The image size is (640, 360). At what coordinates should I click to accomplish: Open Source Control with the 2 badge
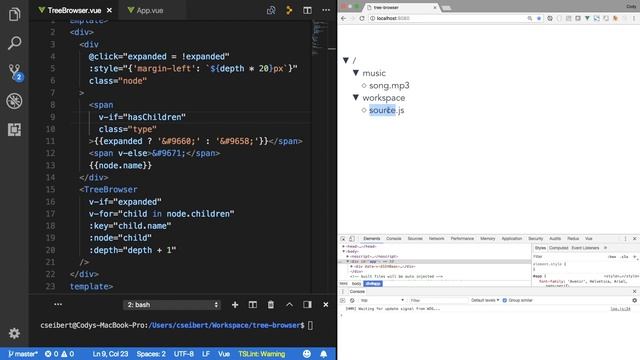point(15,72)
